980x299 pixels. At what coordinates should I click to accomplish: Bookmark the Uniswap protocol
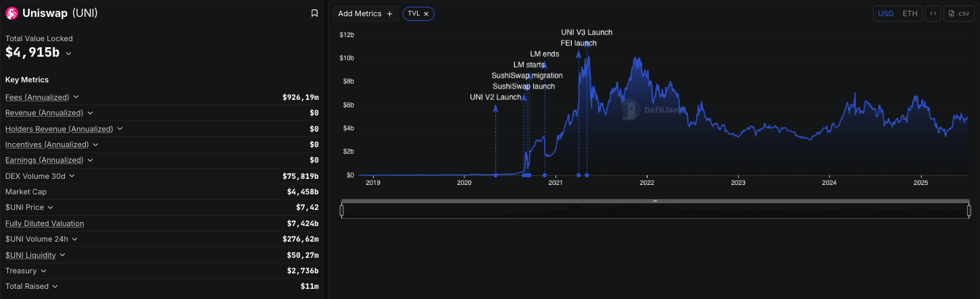(x=314, y=13)
